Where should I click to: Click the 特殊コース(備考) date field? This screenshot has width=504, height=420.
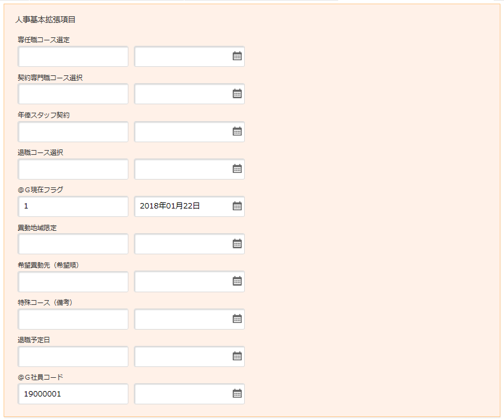[x=181, y=319]
